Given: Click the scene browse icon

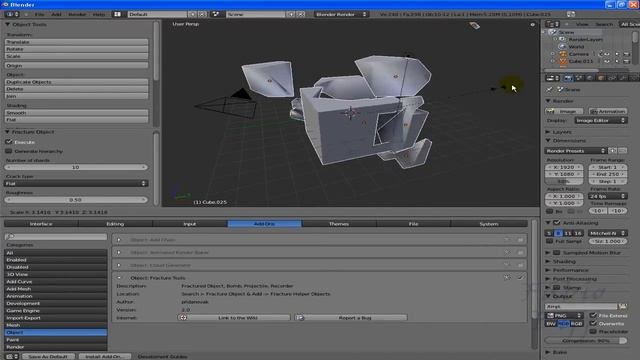Looking at the screenshot, I should click(216, 14).
